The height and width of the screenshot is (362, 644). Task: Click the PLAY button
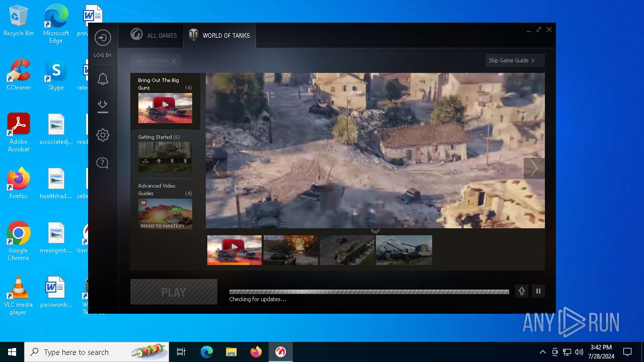pos(174,292)
